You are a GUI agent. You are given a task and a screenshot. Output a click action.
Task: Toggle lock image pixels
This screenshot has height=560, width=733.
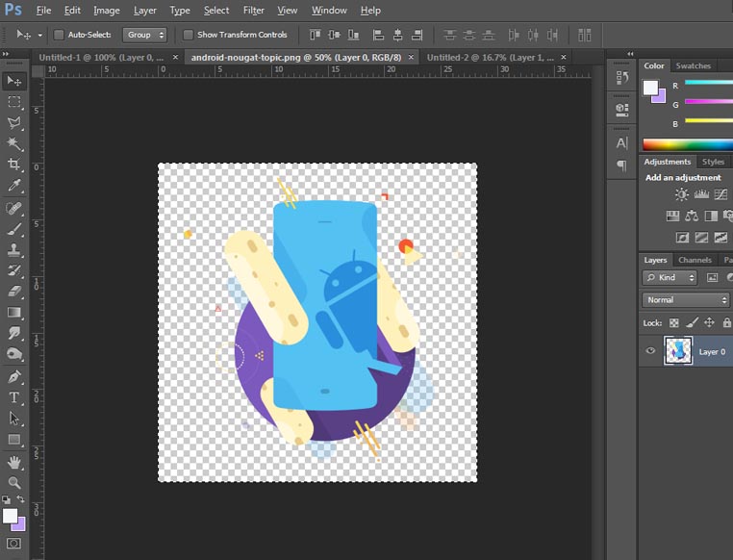(692, 322)
